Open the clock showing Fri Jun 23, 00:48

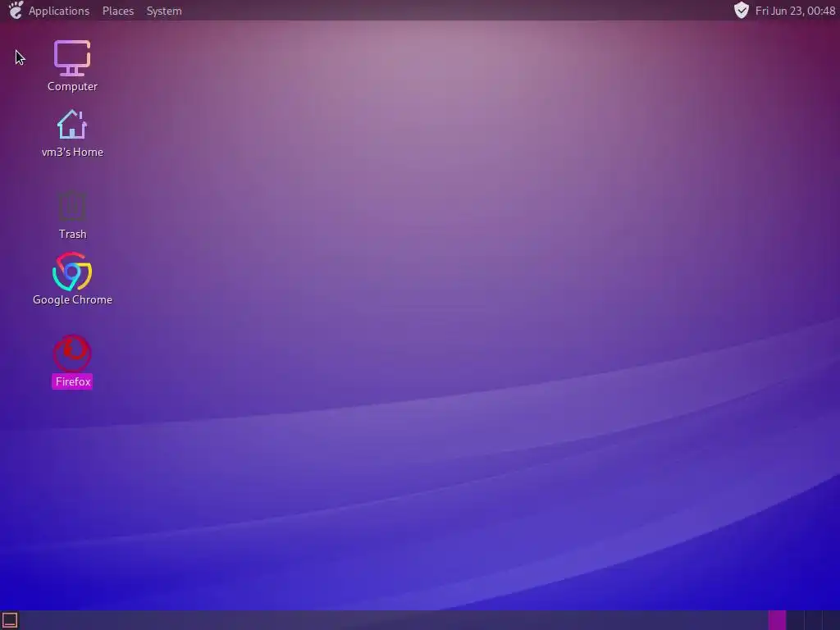pos(795,11)
